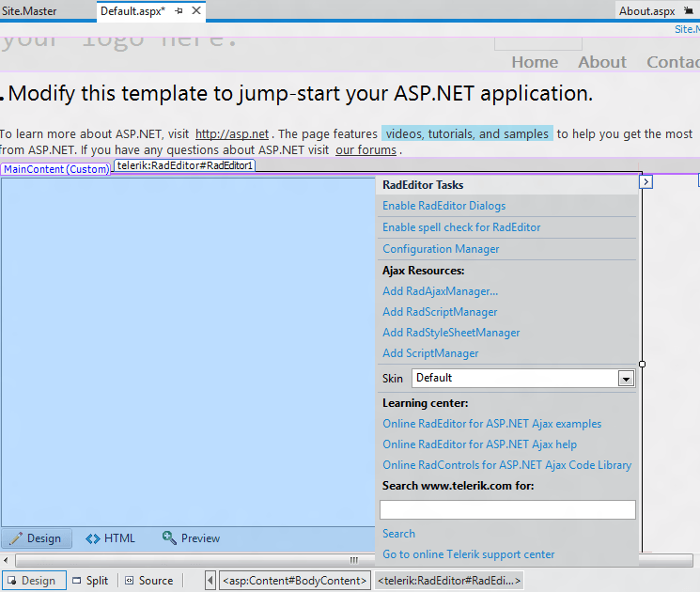Click the About.aspx tab pin icon

coord(689,10)
